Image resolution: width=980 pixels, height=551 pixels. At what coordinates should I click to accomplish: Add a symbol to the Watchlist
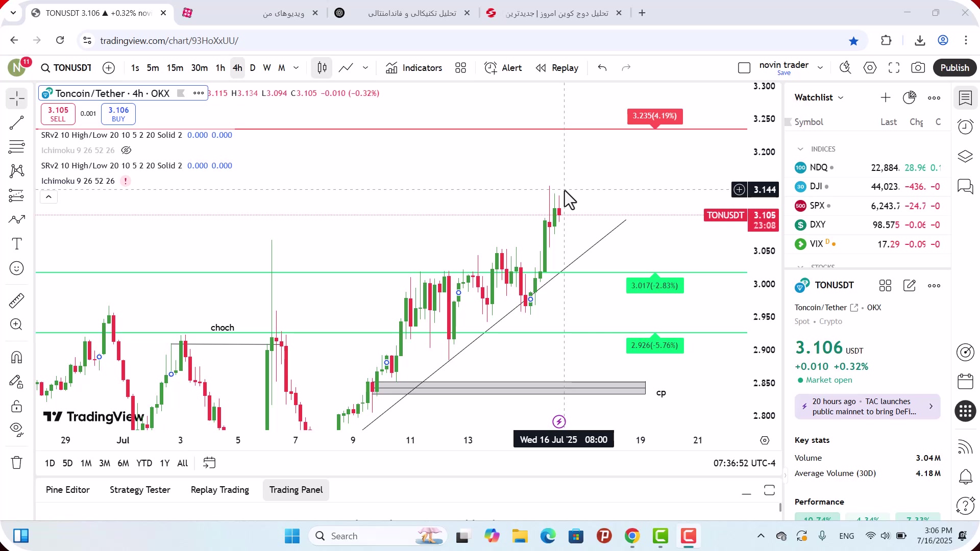click(x=886, y=97)
